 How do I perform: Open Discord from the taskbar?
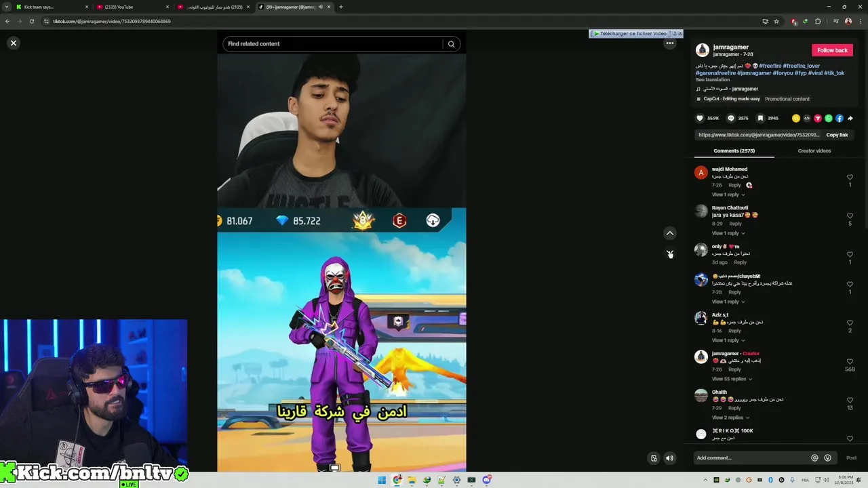click(x=486, y=480)
